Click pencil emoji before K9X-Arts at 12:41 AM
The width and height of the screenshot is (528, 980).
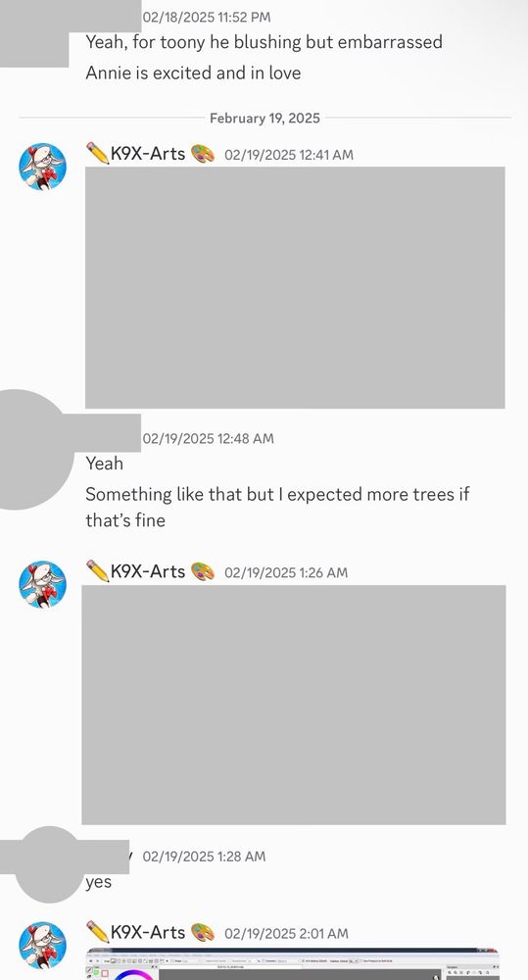tap(98, 153)
